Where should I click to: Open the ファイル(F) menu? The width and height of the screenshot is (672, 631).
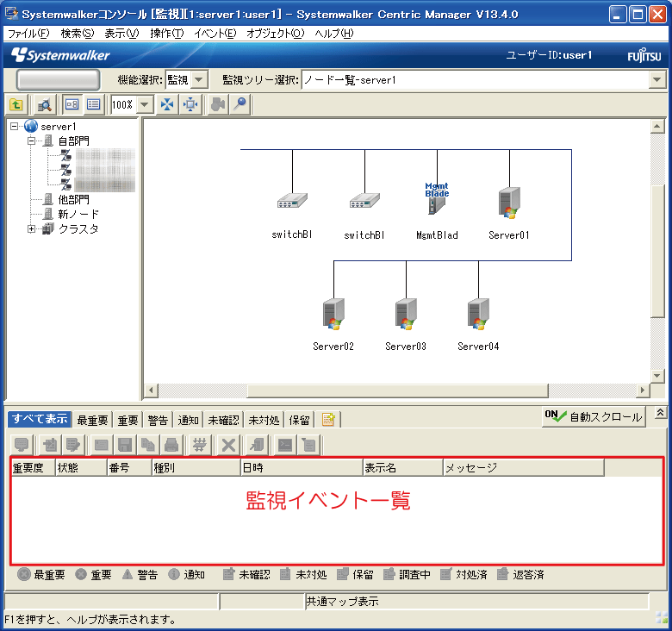pyautogui.click(x=28, y=34)
